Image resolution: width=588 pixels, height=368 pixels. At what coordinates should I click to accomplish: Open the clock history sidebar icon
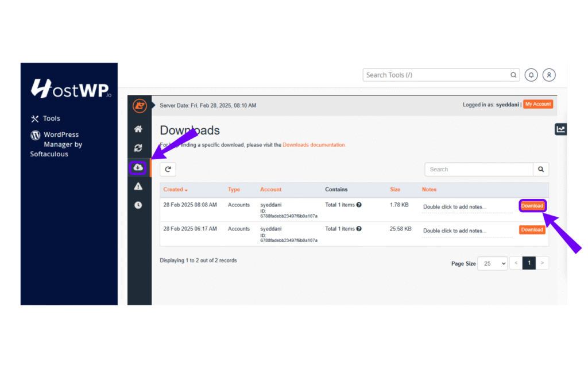coord(138,205)
